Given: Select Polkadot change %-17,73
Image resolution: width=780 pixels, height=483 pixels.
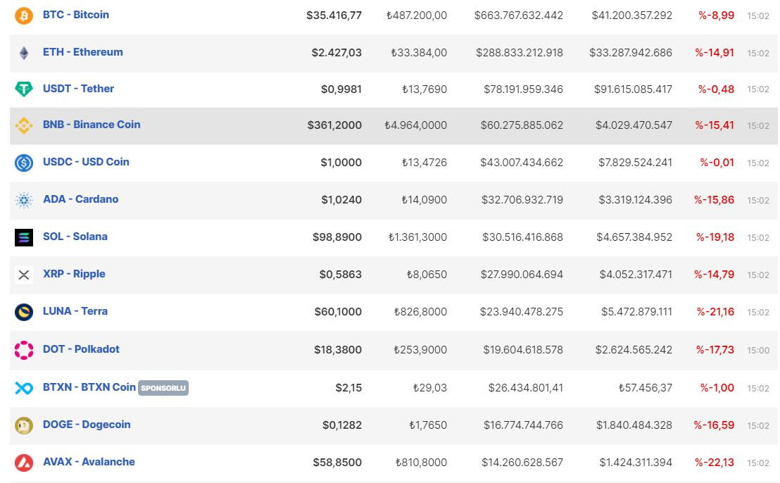Looking at the screenshot, I should pyautogui.click(x=715, y=350).
